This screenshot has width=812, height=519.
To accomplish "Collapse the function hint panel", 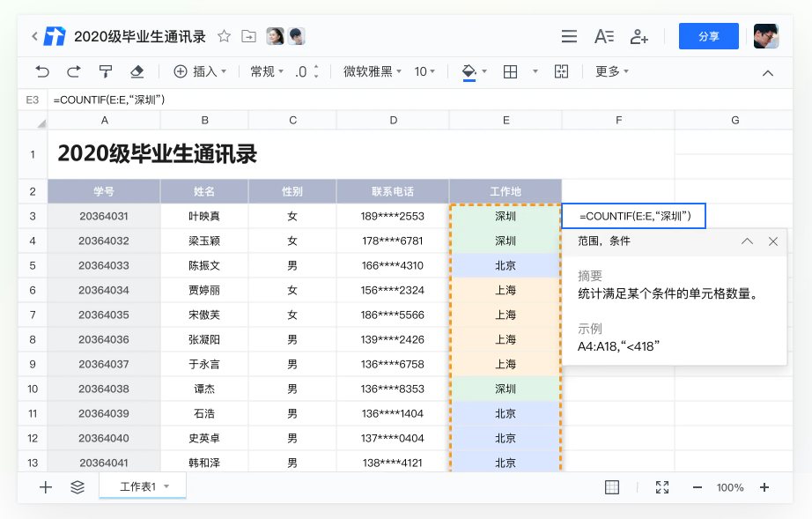I will (x=747, y=241).
